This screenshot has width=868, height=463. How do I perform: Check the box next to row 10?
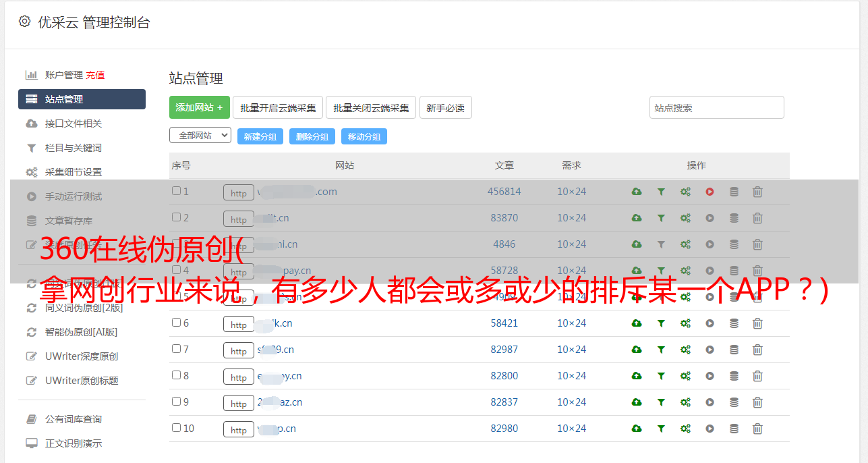click(x=176, y=428)
